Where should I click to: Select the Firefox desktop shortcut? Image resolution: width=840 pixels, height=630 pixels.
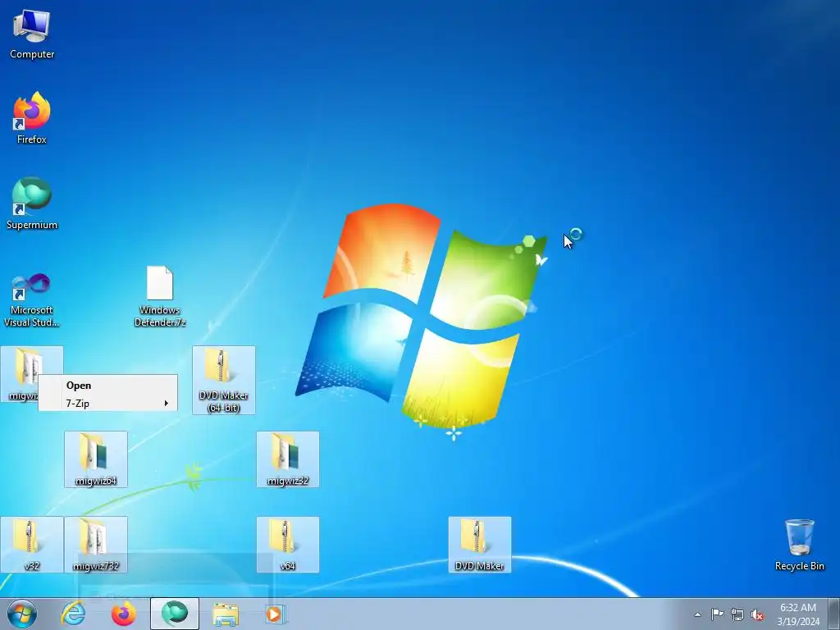32,118
